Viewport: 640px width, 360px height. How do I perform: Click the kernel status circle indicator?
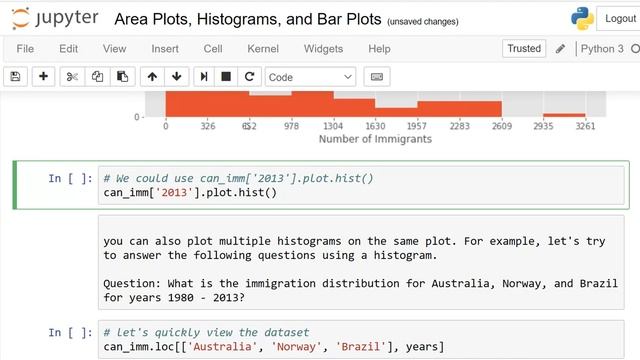pos(636,49)
